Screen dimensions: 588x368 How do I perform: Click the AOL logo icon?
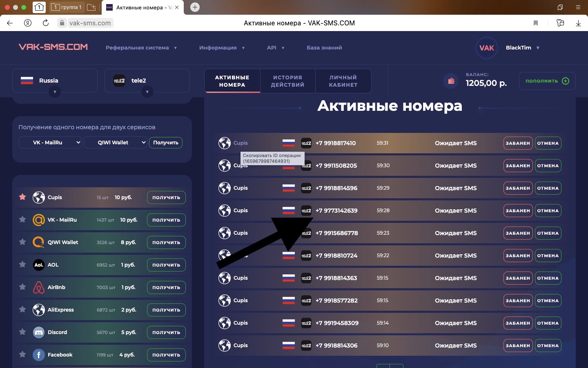[39, 265]
